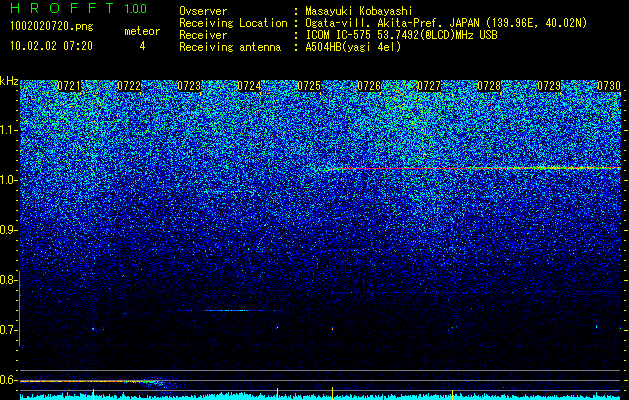The image size is (629, 400).
Task: Click the 0.8 frequency axis label
Action: (x=8, y=280)
